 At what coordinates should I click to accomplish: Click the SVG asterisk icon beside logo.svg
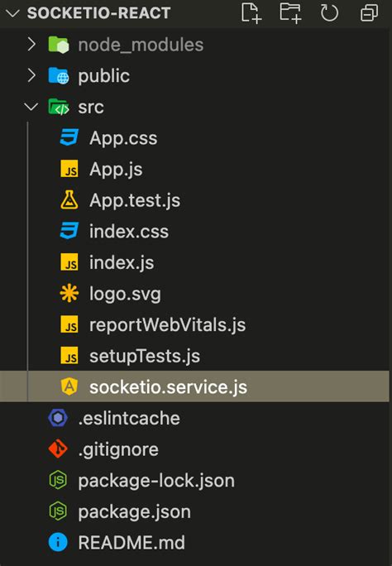pos(69,293)
